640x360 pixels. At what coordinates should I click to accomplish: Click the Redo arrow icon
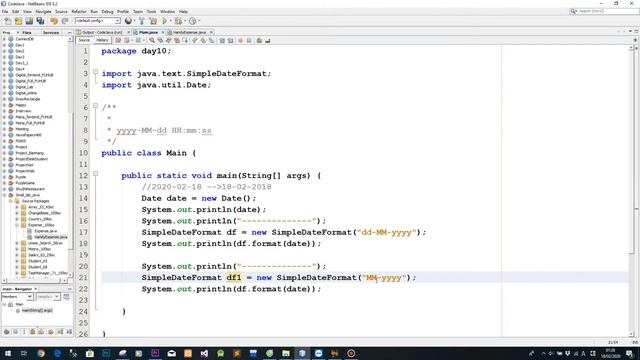tap(65, 21)
